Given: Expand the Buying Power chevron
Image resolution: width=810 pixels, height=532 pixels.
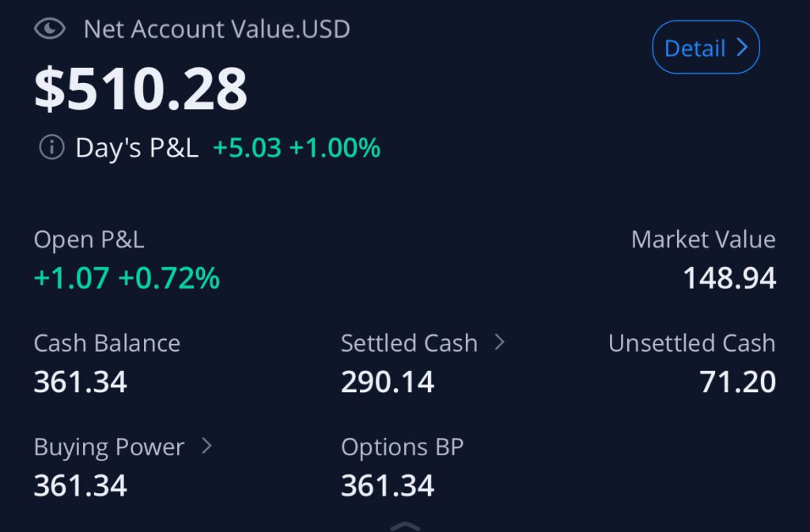Looking at the screenshot, I should coord(206,446).
